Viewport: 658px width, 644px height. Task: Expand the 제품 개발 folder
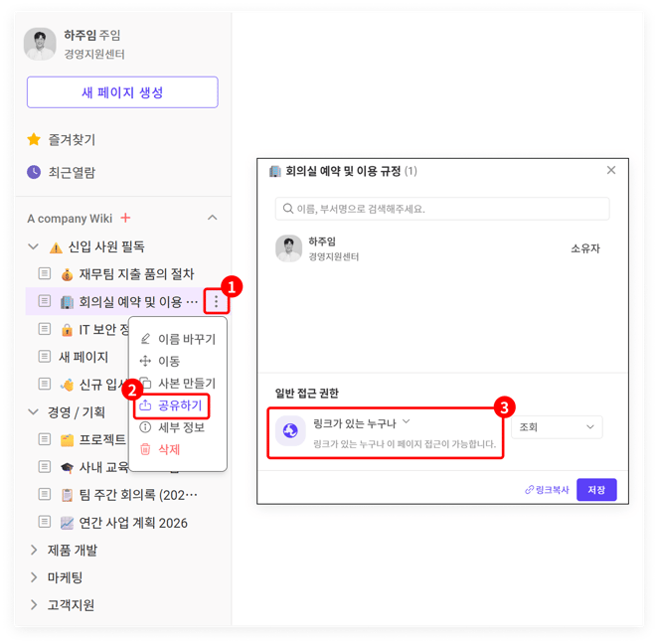point(34,550)
